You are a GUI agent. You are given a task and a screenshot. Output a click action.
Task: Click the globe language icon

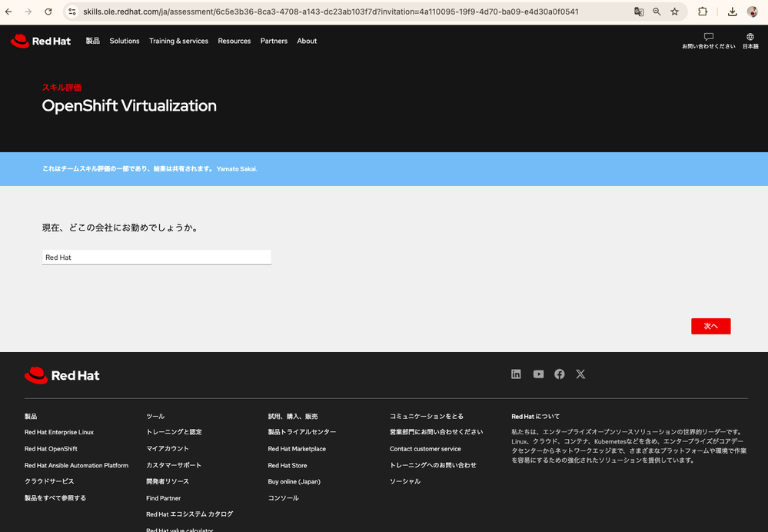point(750,36)
